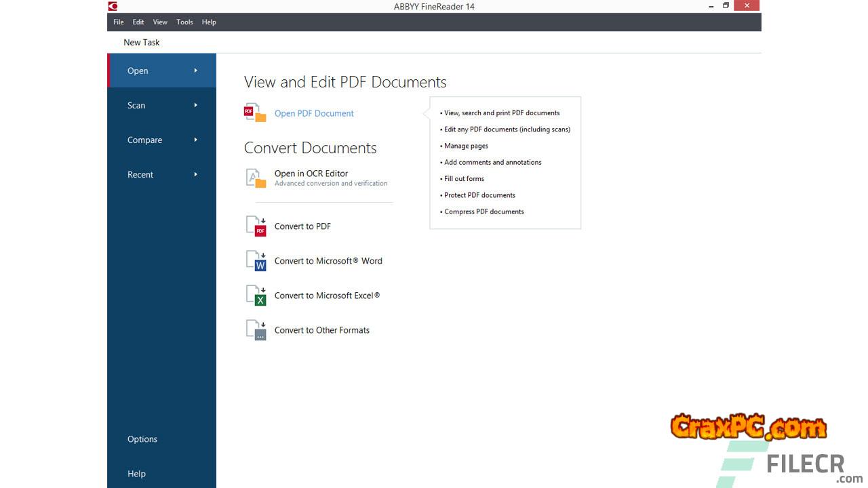
Task: Click the Convert to Excel icon
Action: [x=256, y=296]
